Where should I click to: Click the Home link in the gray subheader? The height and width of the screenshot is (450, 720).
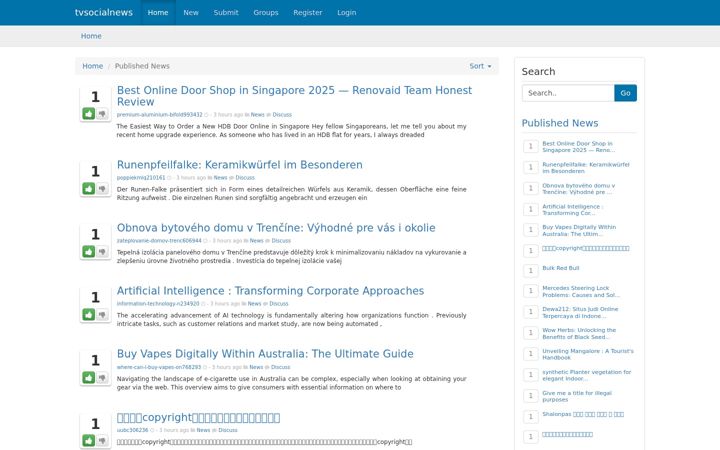(91, 36)
